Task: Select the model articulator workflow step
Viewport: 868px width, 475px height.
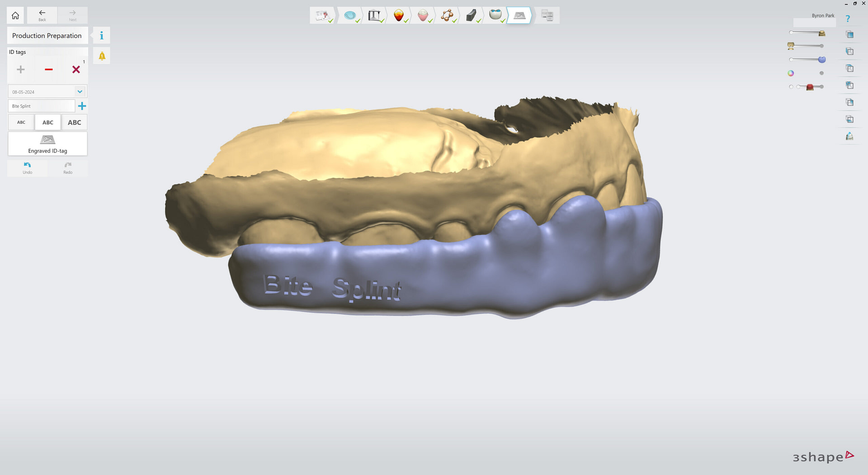Action: tap(375, 15)
